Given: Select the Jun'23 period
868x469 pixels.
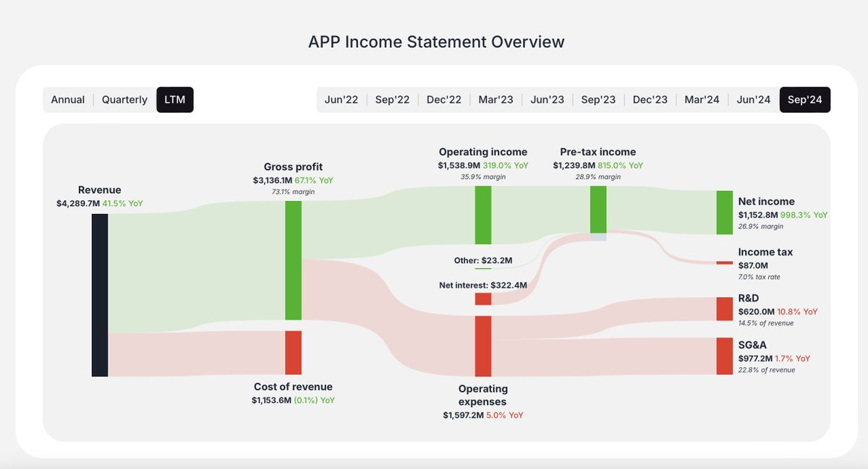Looking at the screenshot, I should click(547, 99).
